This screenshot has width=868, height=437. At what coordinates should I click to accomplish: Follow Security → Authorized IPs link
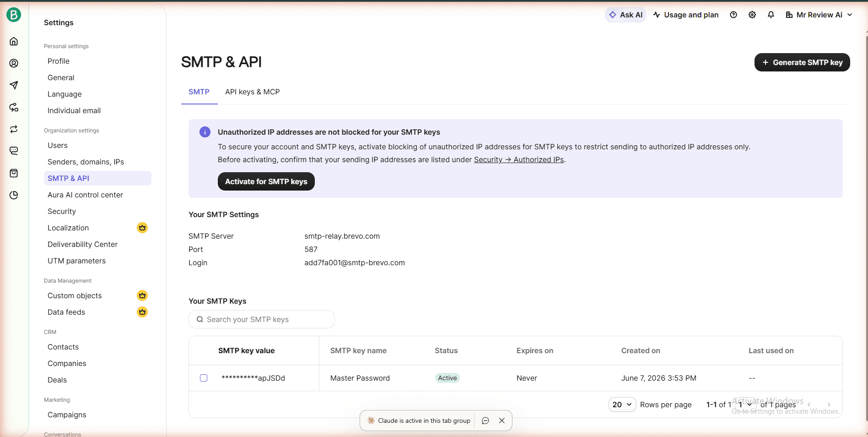tap(519, 159)
